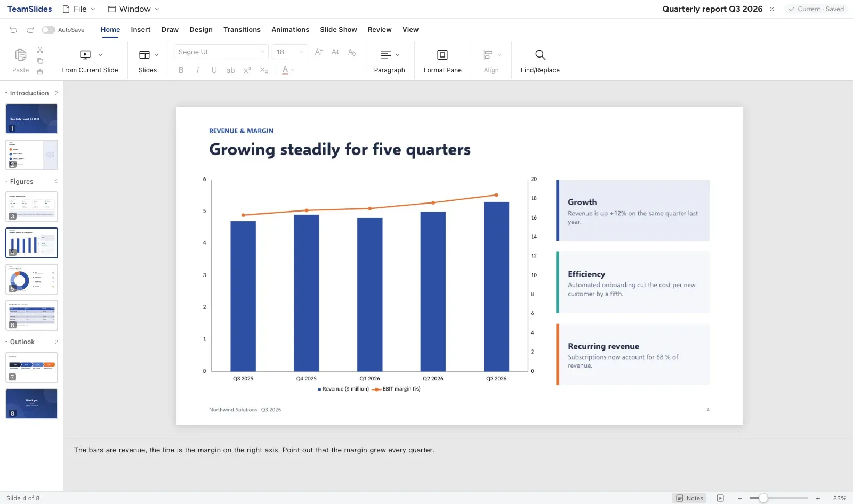
Task: Increase font size icon
Action: point(319,52)
